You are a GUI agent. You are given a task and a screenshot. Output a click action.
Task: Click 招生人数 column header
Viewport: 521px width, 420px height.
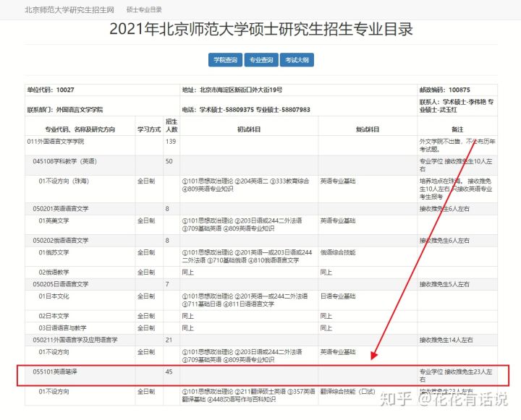tap(171, 126)
